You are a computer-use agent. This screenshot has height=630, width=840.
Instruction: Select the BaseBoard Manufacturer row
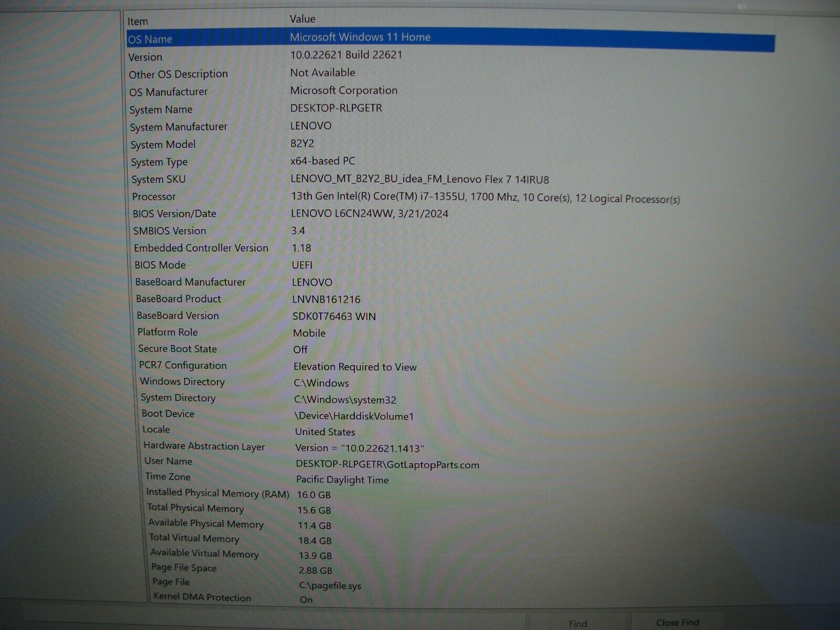pos(190,282)
